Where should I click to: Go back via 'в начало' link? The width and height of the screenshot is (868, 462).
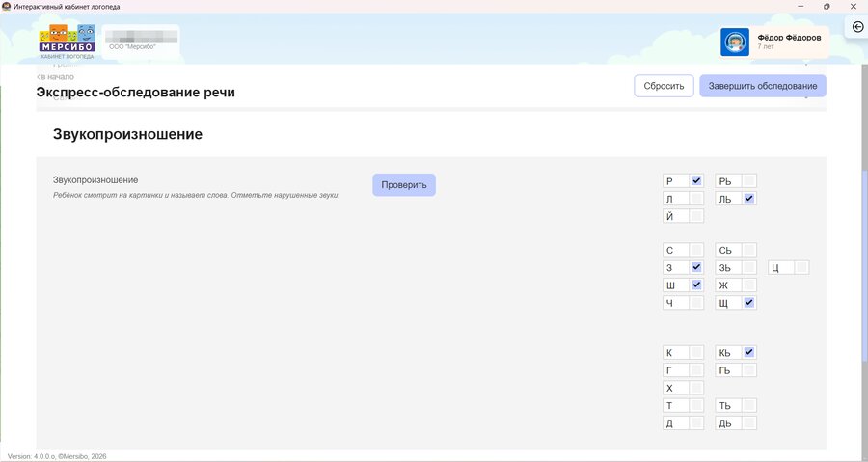coord(55,77)
